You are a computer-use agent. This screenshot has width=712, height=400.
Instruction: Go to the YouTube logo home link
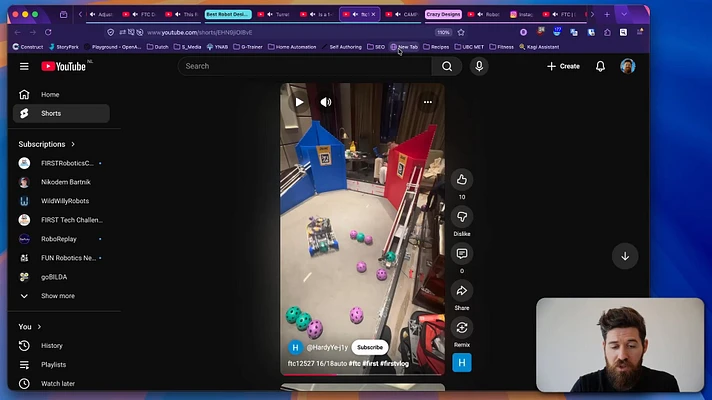64,66
